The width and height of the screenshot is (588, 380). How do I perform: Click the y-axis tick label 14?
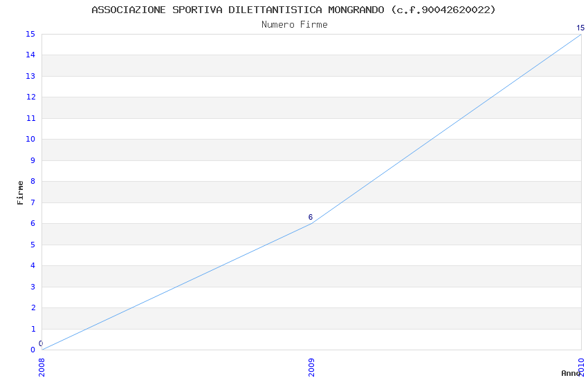point(30,55)
